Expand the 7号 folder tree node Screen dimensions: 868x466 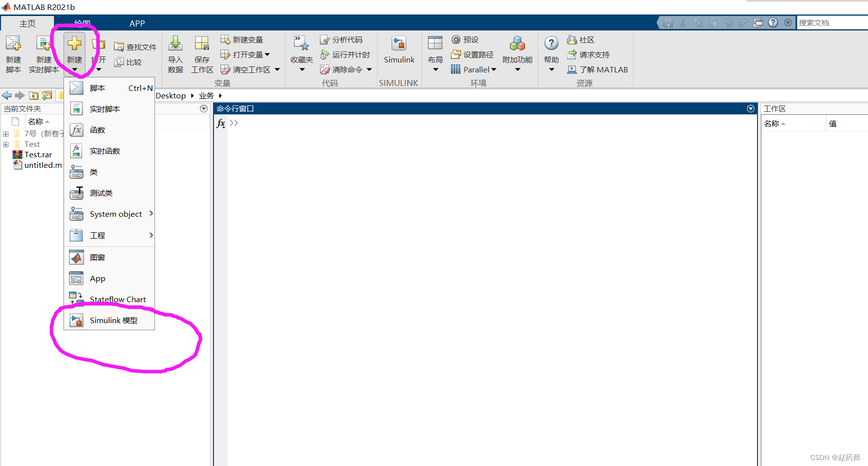[5, 134]
